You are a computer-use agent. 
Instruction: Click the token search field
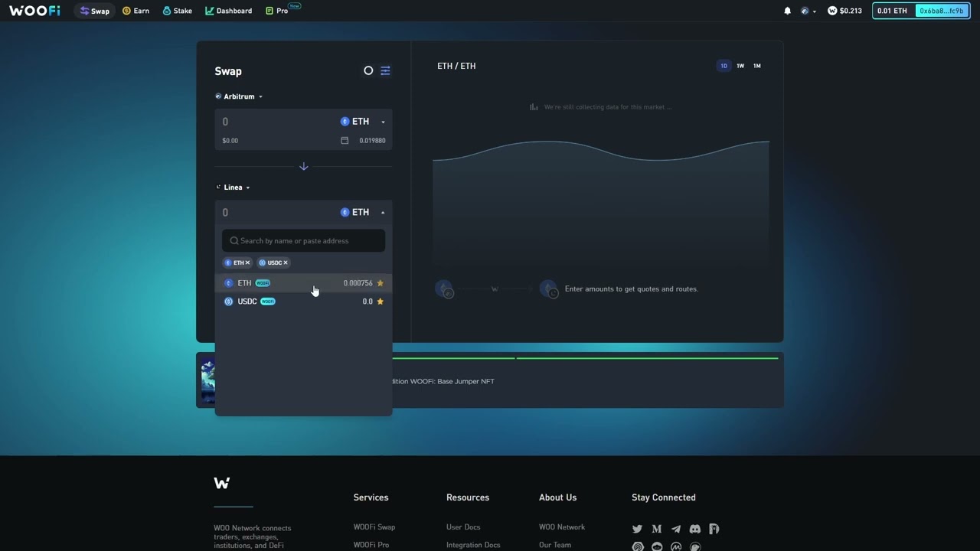click(x=303, y=240)
